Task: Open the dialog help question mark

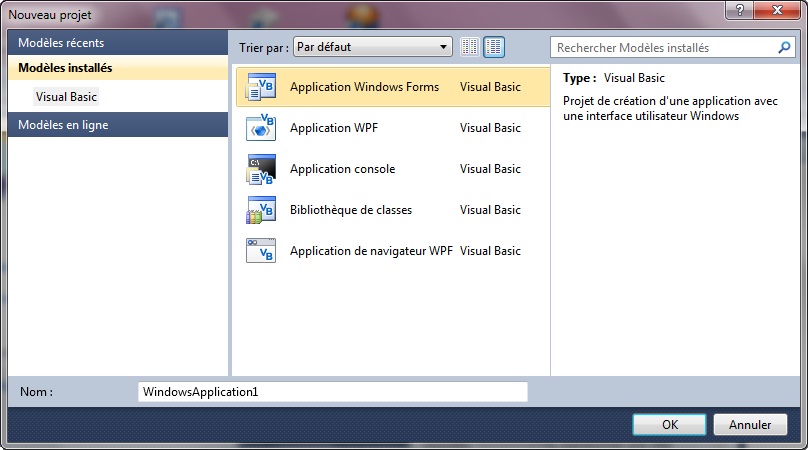Action: [739, 10]
